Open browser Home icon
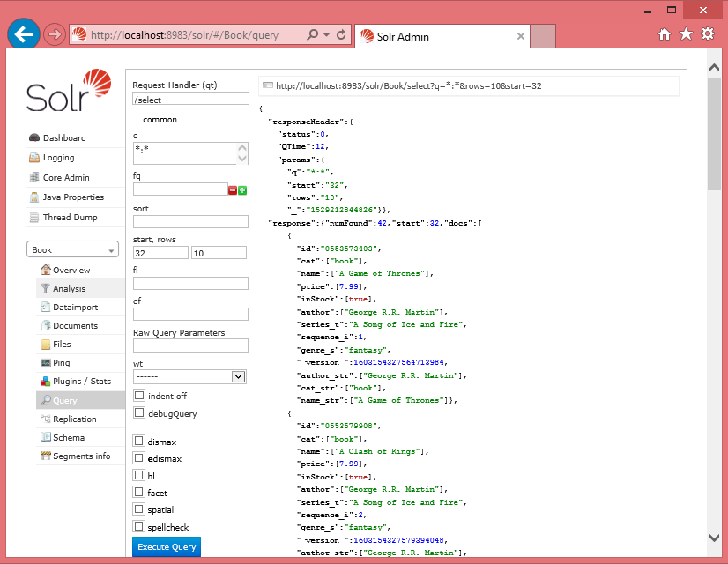728x564 pixels. click(x=665, y=34)
